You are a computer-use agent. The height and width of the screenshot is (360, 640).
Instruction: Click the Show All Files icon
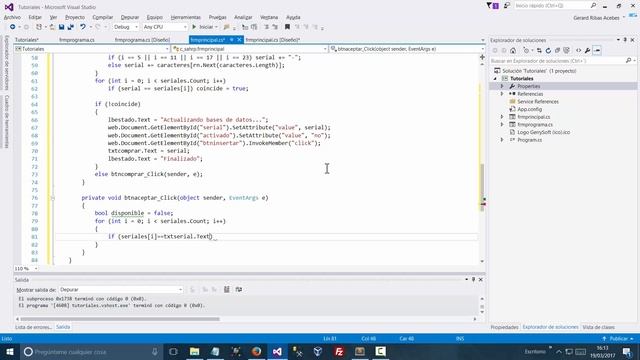(567, 50)
